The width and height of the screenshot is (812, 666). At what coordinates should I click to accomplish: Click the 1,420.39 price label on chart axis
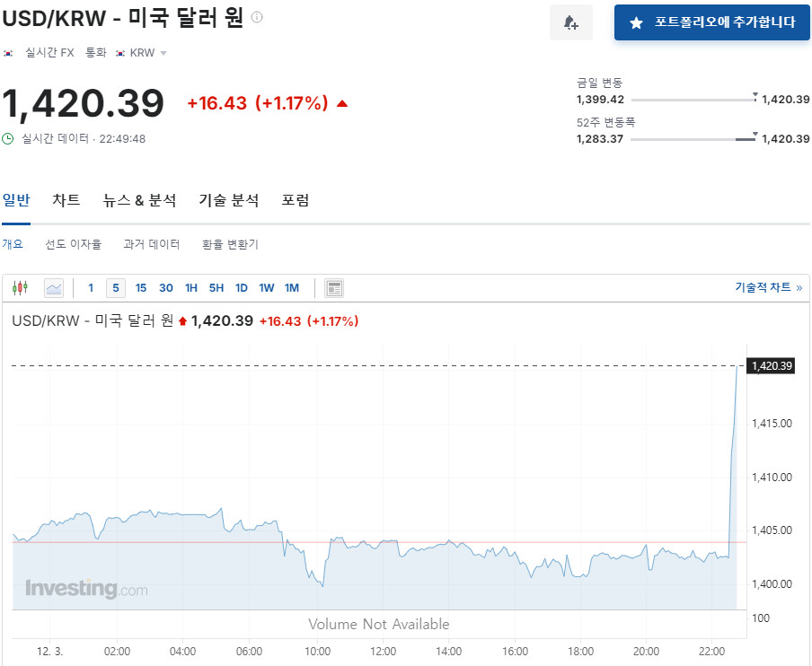click(772, 365)
